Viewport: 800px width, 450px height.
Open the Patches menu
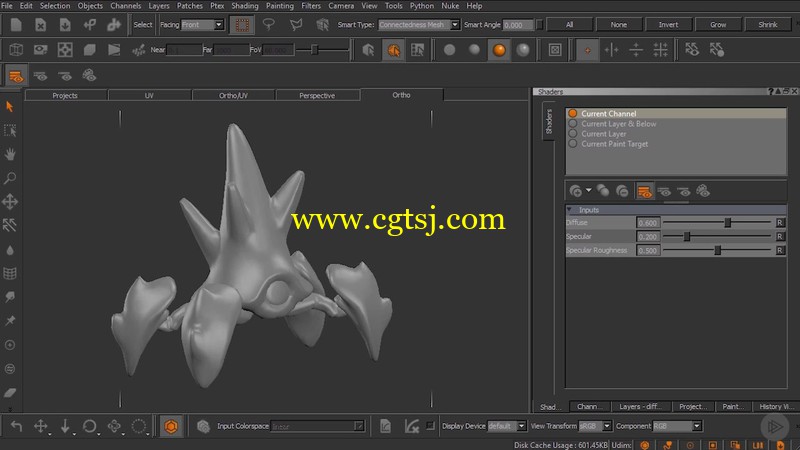coord(189,6)
